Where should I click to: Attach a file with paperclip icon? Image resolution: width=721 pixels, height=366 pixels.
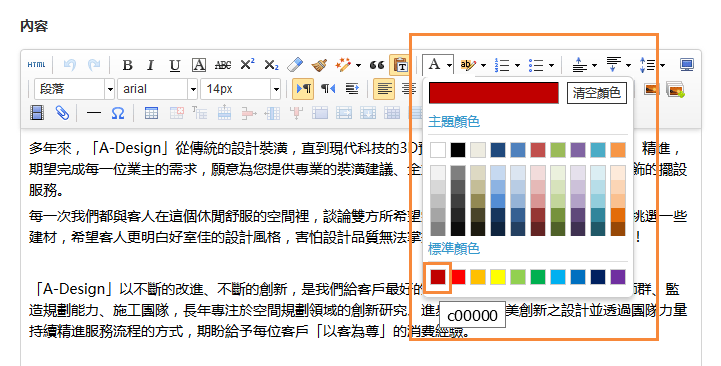pos(62,113)
